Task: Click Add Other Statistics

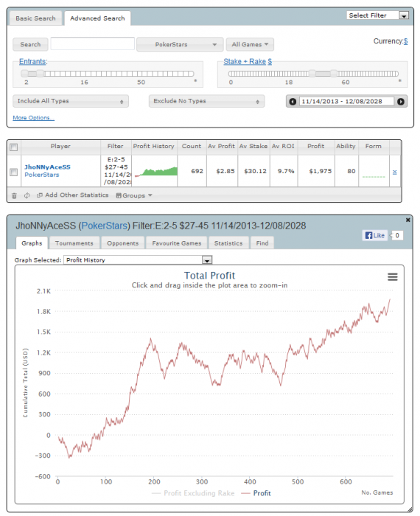Action: tap(73, 195)
